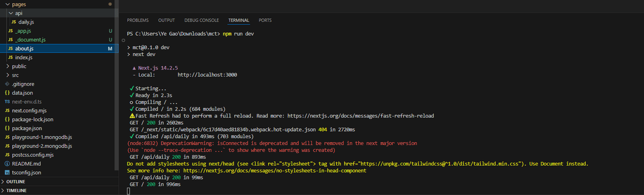Click the JS icon beside playground-1.mongodb.js
This screenshot has height=195, width=644.
click(x=7, y=137)
